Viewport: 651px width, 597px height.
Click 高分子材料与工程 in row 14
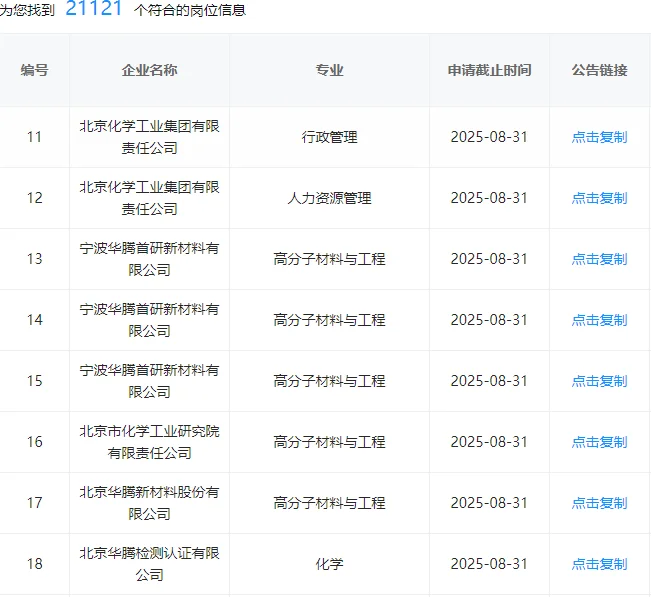click(329, 320)
